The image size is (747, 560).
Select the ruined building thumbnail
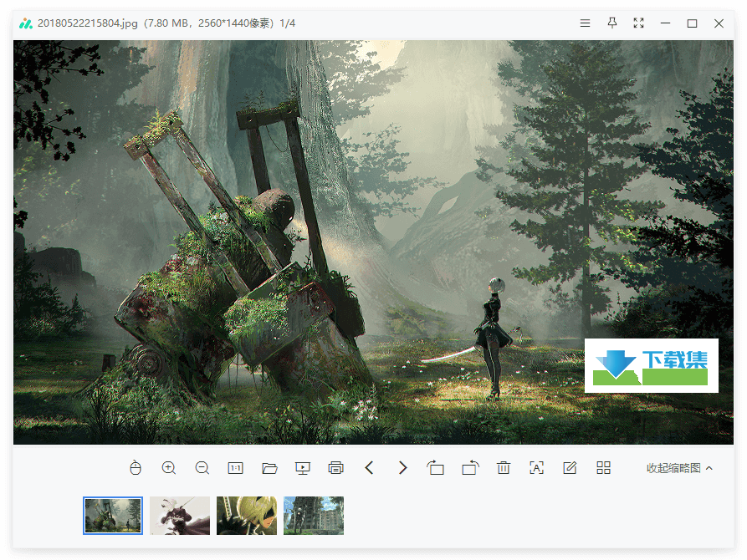click(314, 516)
